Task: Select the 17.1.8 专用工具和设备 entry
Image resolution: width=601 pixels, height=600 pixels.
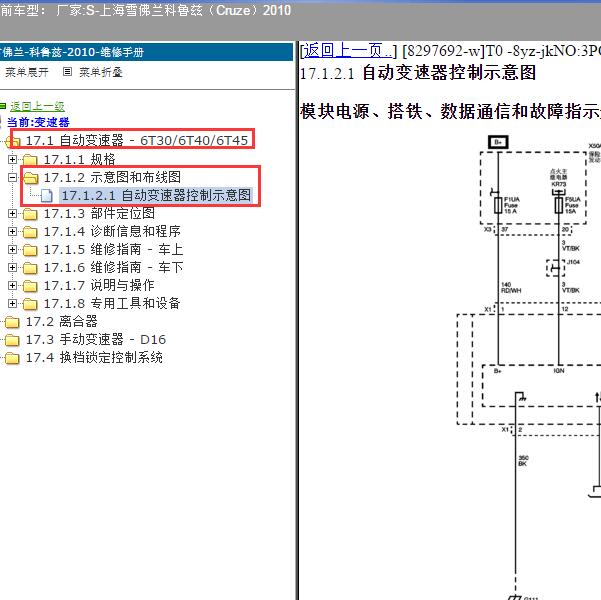Action: tap(112, 303)
